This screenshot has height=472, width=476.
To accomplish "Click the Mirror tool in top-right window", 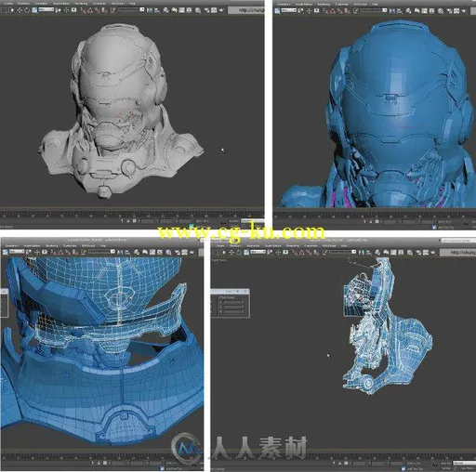I will click(392, 10).
